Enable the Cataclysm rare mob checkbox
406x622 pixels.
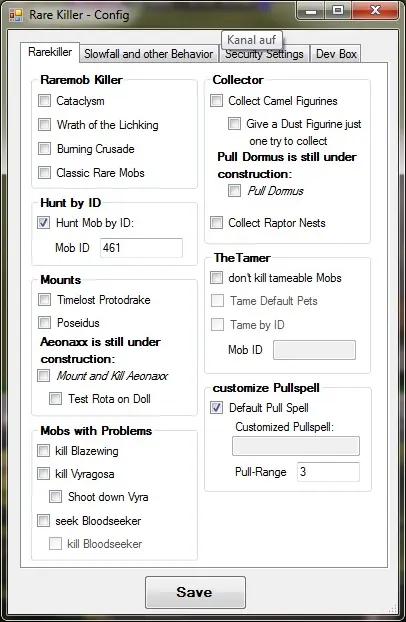coord(44,100)
